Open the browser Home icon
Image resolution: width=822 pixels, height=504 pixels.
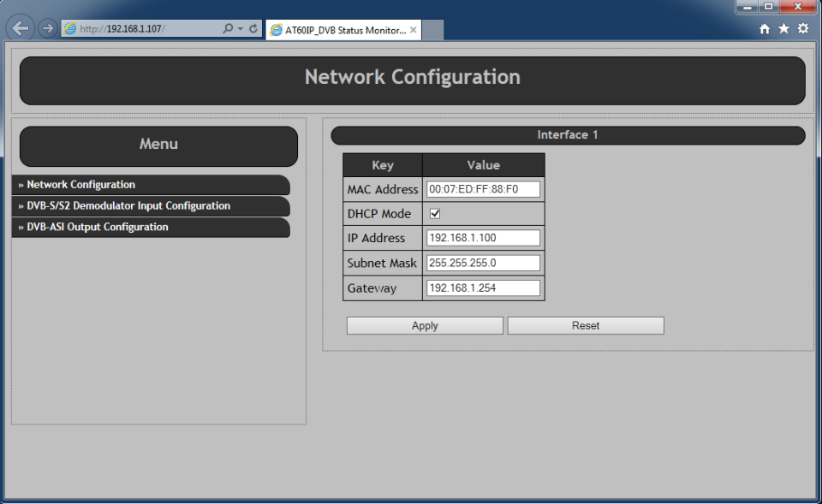pyautogui.click(x=765, y=29)
